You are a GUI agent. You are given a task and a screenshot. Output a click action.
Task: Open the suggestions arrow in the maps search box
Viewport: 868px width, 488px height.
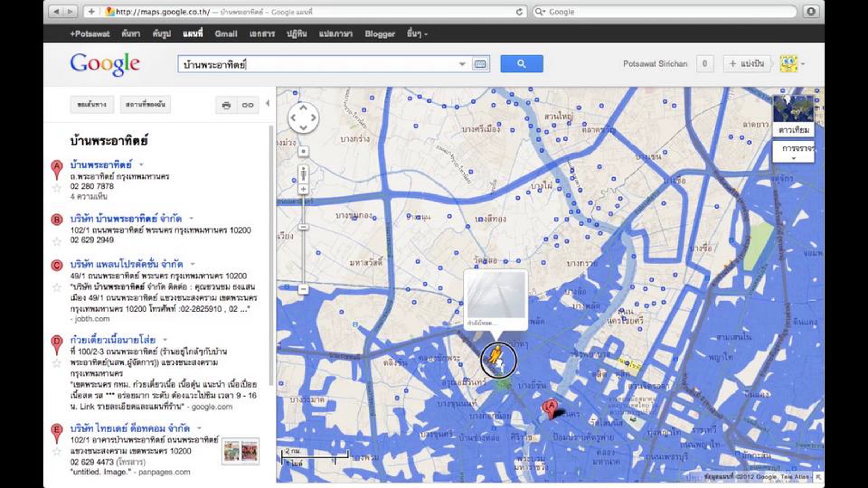[462, 64]
